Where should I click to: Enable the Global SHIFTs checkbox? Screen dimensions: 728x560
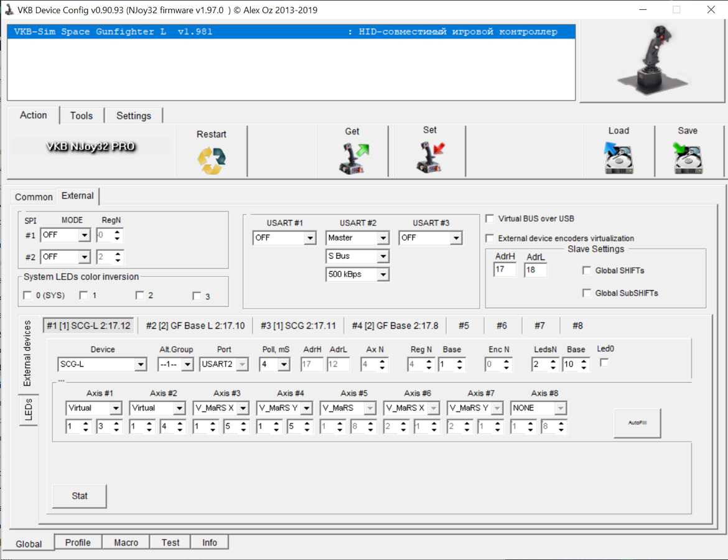[587, 270]
